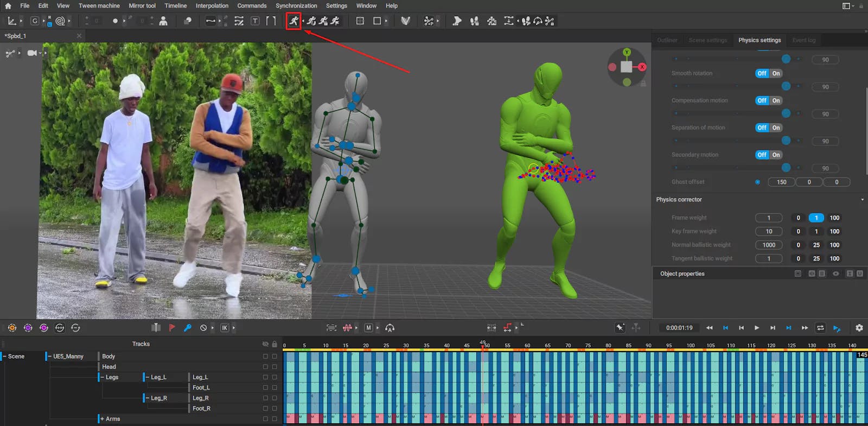Collapse the Leg_L track group
The height and width of the screenshot is (426, 868).
coord(147,377)
